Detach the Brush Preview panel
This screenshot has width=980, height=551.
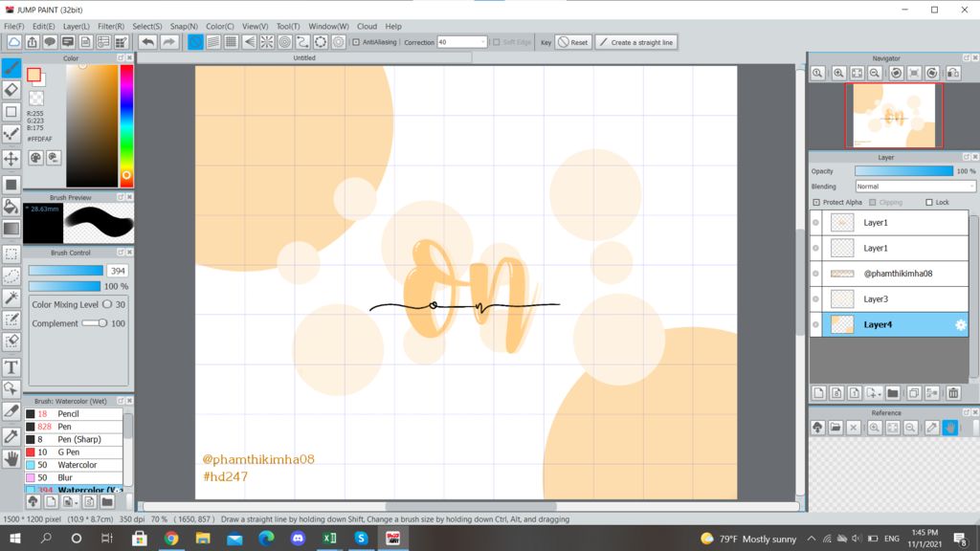(121, 197)
